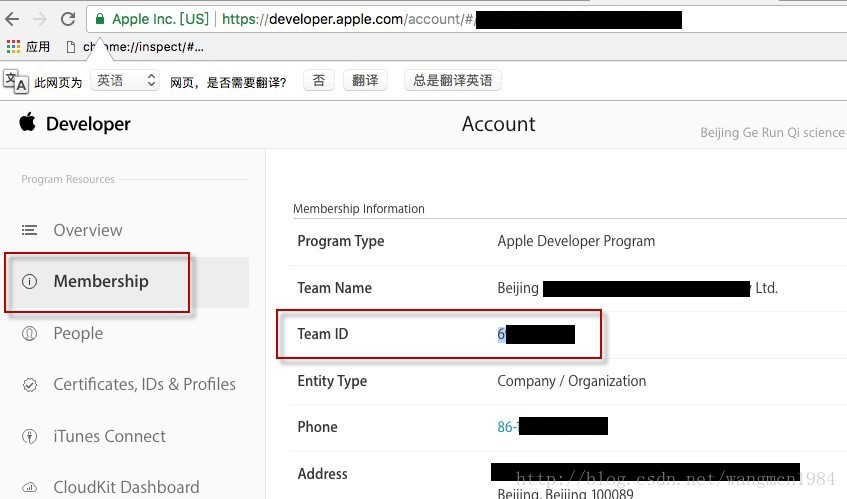Reload the page with the refresh icon
The height and width of the screenshot is (499, 847).
[x=68, y=19]
